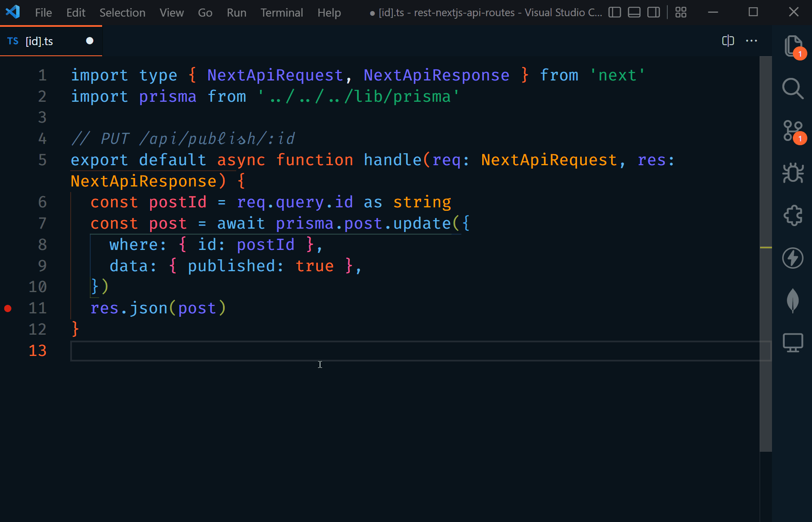Open the Selection menu
The height and width of the screenshot is (522, 812).
[122, 13]
